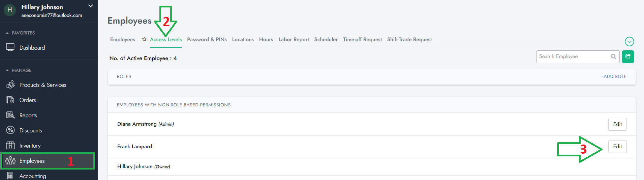Focus the Search Employee input field
Viewport: 644px width, 180px height.
[573, 57]
